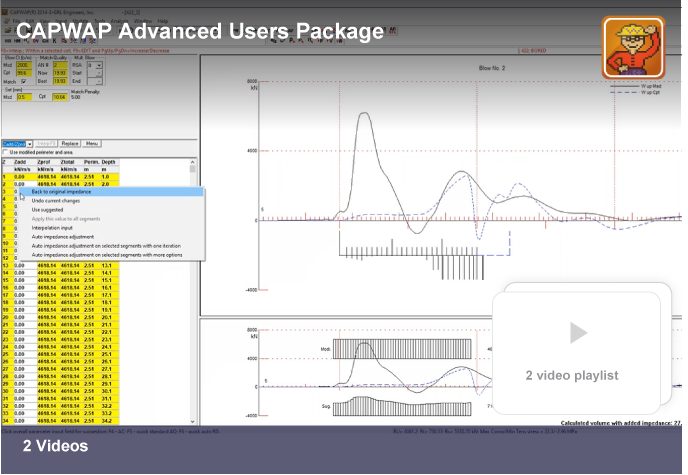Open the RSA dropdown
Image resolution: width=688 pixels, height=475 pixels.
coord(95,65)
